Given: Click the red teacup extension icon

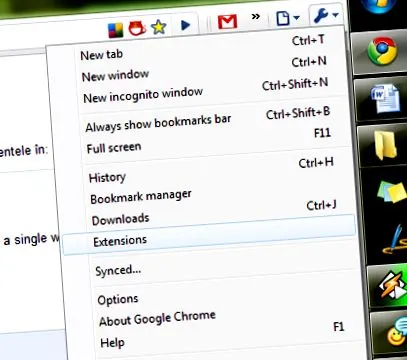Looking at the screenshot, I should 137,29.
